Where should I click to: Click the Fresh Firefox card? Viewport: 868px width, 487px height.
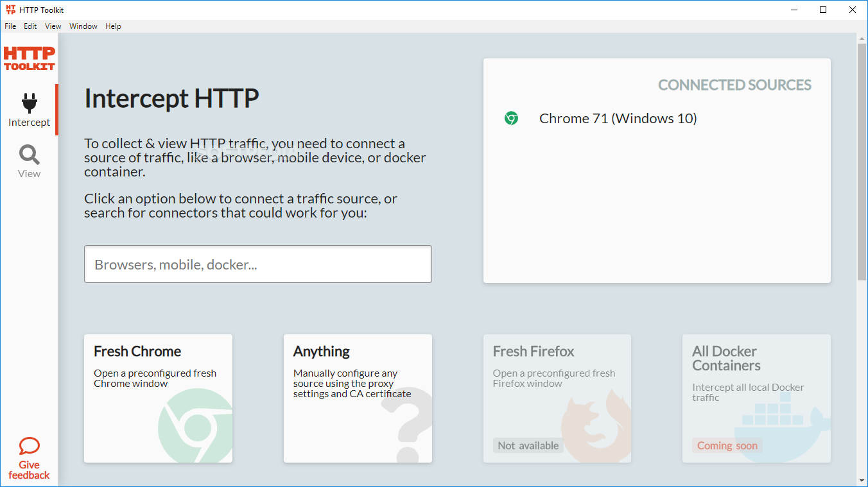pos(557,398)
